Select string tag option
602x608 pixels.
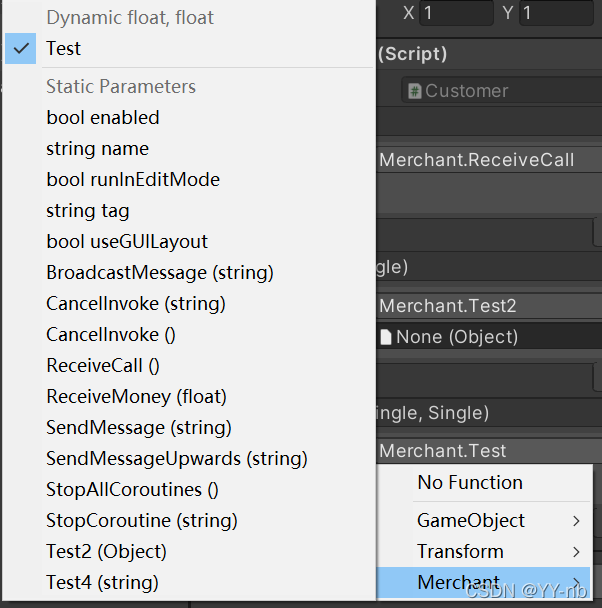click(x=87, y=210)
